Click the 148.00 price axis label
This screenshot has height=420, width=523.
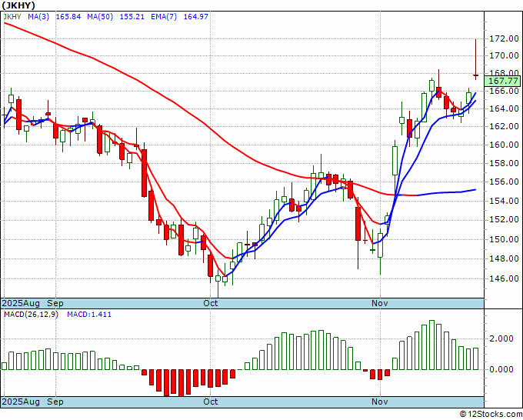(x=504, y=258)
